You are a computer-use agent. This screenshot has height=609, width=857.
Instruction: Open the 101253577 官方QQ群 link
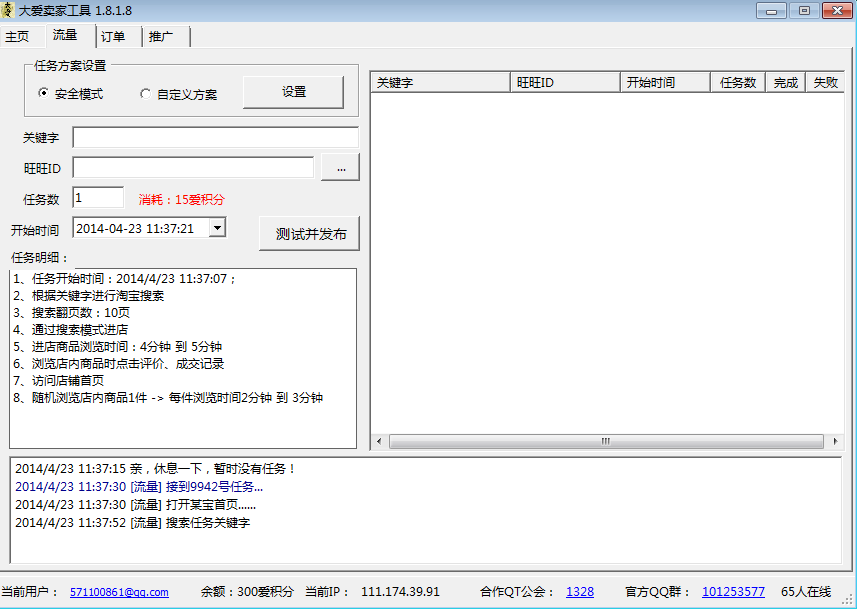tap(733, 591)
